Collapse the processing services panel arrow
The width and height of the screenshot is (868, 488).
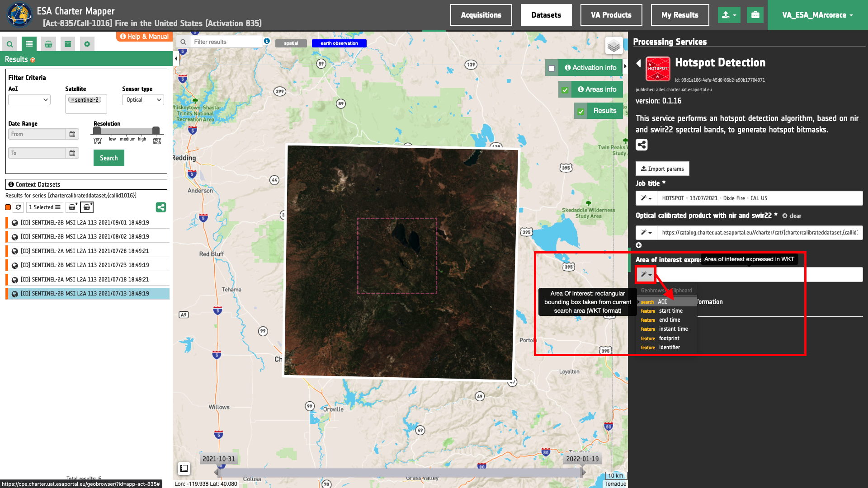click(x=625, y=66)
